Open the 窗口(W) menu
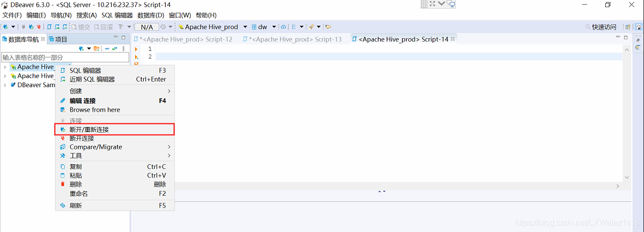644x232 pixels. [180, 15]
